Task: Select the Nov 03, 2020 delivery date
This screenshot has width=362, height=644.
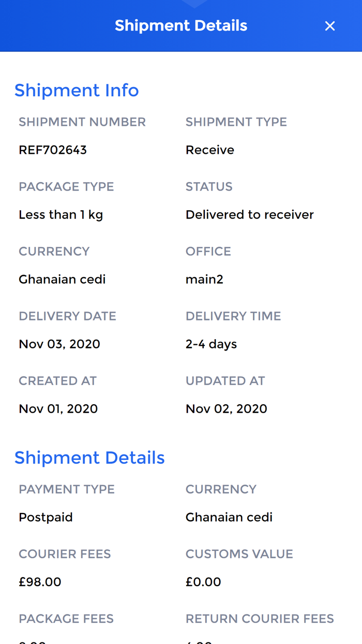Action: pyautogui.click(x=59, y=344)
